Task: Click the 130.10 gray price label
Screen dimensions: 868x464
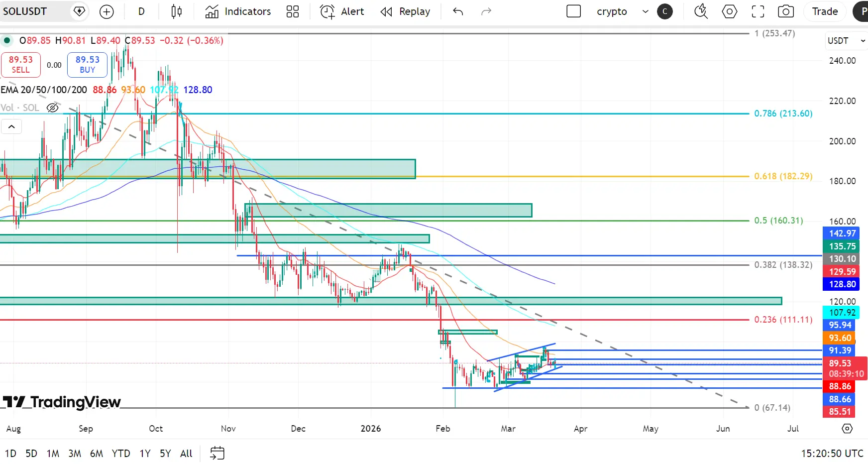Action: pos(842,259)
